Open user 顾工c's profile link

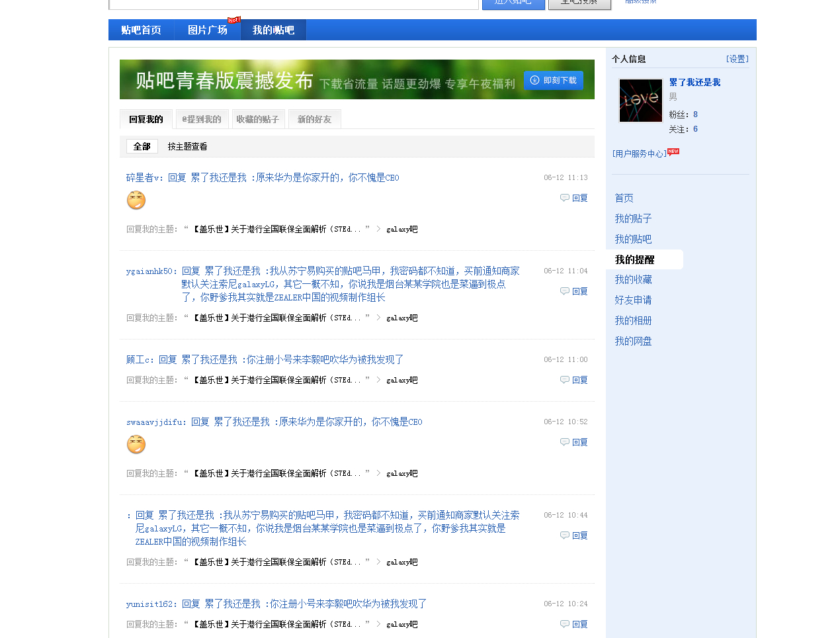coord(139,359)
